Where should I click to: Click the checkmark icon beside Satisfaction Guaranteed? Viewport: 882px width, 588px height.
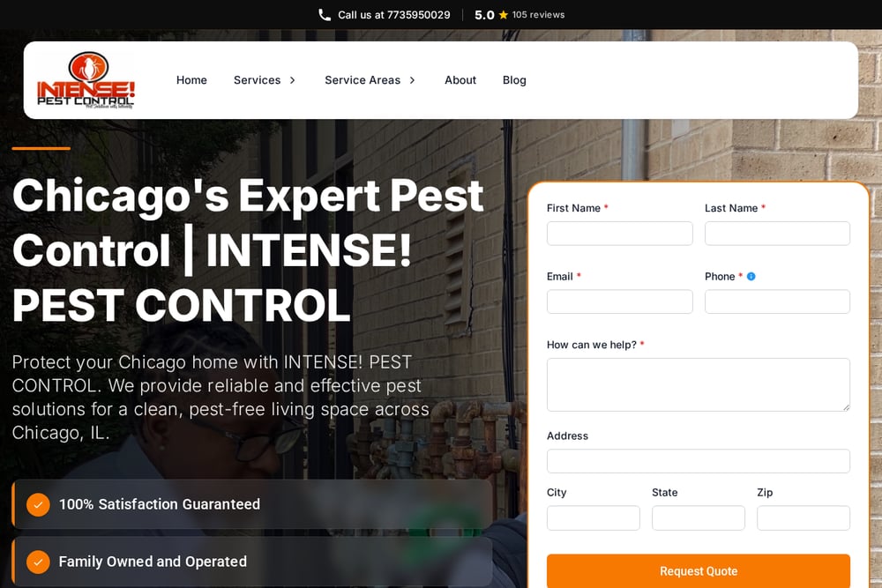click(x=38, y=505)
